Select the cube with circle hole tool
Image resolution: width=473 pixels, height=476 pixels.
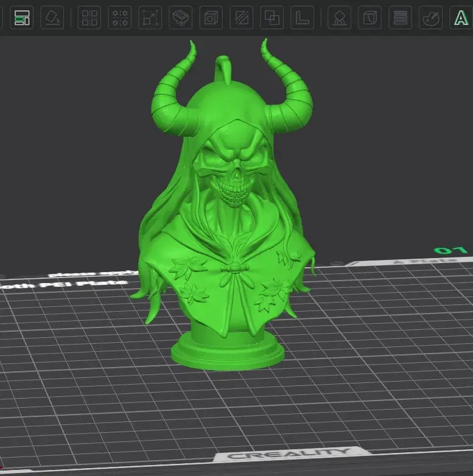click(211, 18)
